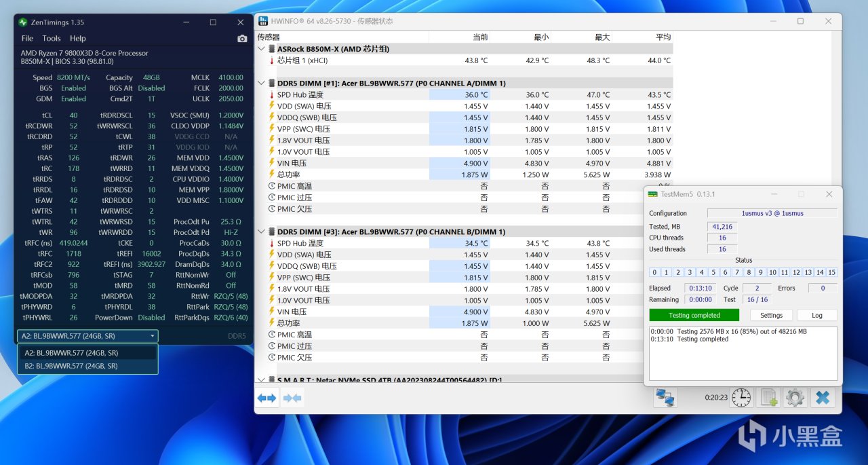Screen dimensions: 868x465
Task: Open the File menu in ZenTimings
Action: click(27, 39)
